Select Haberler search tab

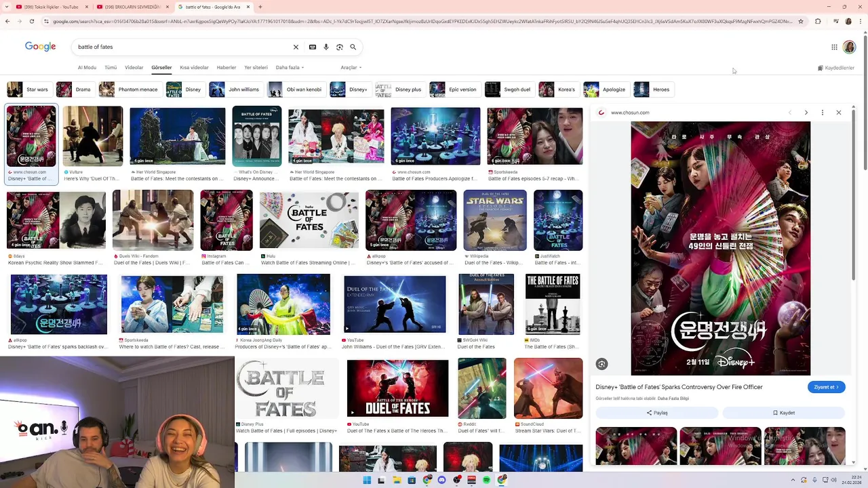pos(226,68)
